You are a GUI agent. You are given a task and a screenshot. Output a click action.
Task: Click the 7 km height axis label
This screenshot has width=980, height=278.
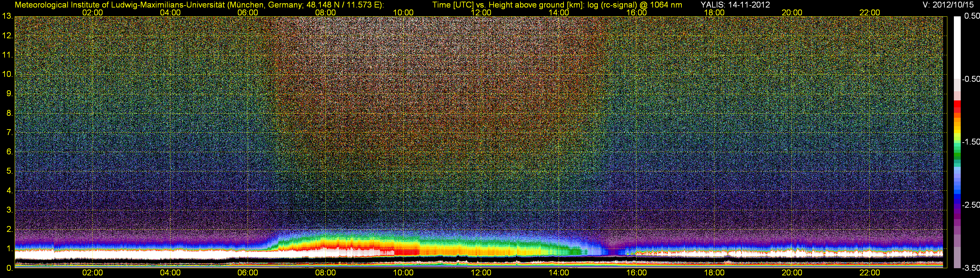[9, 132]
